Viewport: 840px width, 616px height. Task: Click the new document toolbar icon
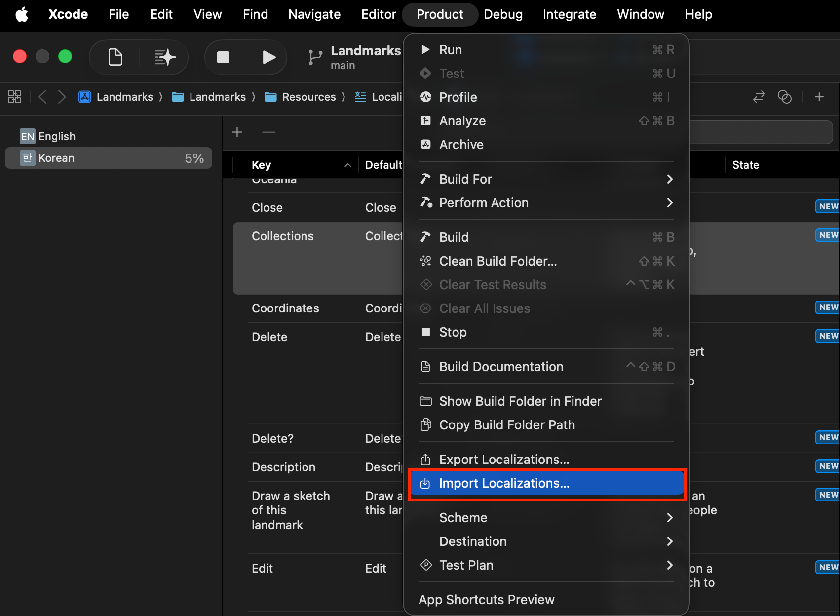point(115,57)
